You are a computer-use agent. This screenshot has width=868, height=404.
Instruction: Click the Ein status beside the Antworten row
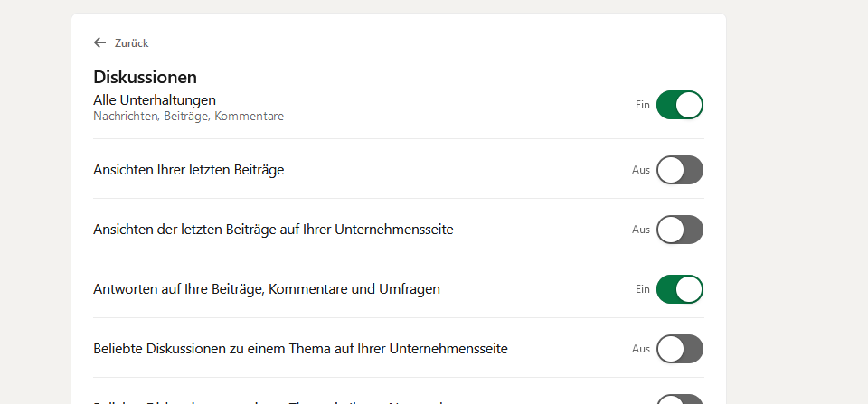(x=642, y=289)
